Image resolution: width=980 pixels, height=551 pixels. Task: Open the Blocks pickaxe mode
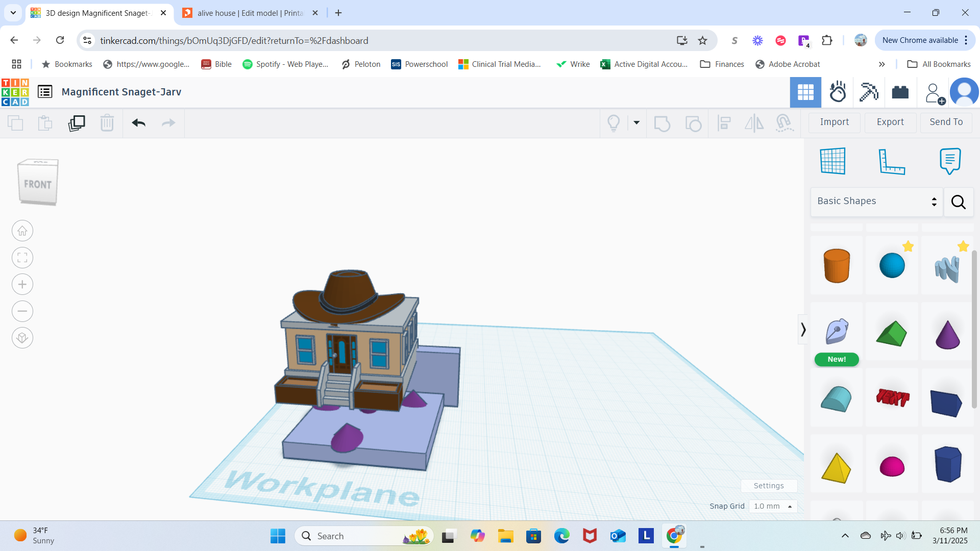pos(869,92)
